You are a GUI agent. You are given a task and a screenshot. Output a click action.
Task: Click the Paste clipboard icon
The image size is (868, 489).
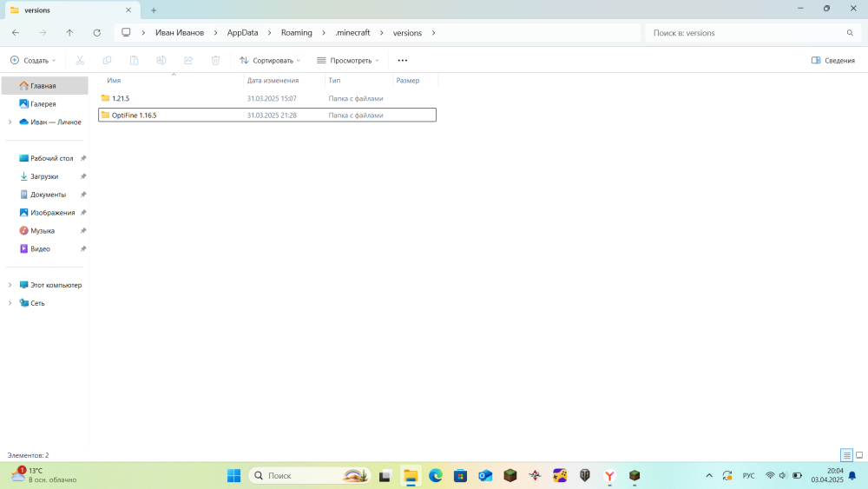(134, 60)
